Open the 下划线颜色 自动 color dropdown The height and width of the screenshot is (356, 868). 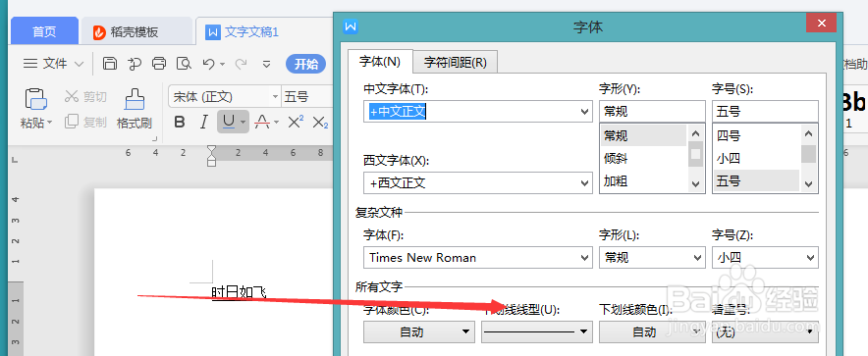652,331
